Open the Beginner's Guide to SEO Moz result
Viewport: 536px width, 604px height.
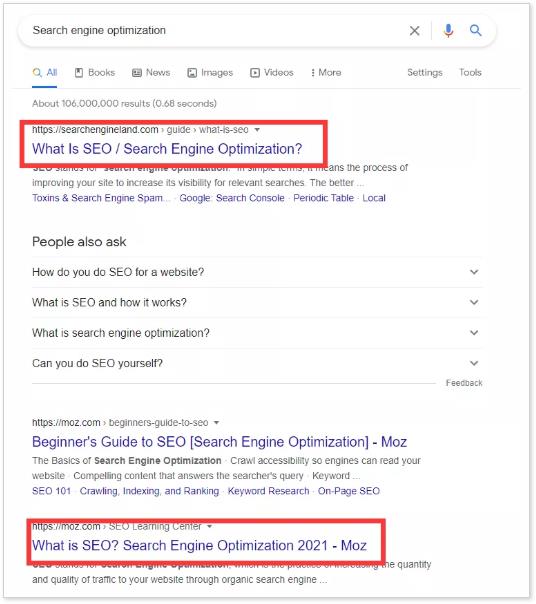(x=219, y=442)
